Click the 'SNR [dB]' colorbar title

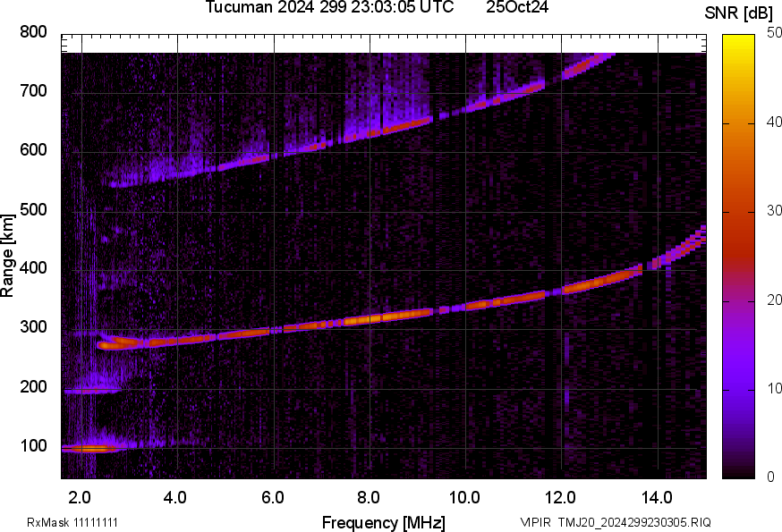[739, 13]
